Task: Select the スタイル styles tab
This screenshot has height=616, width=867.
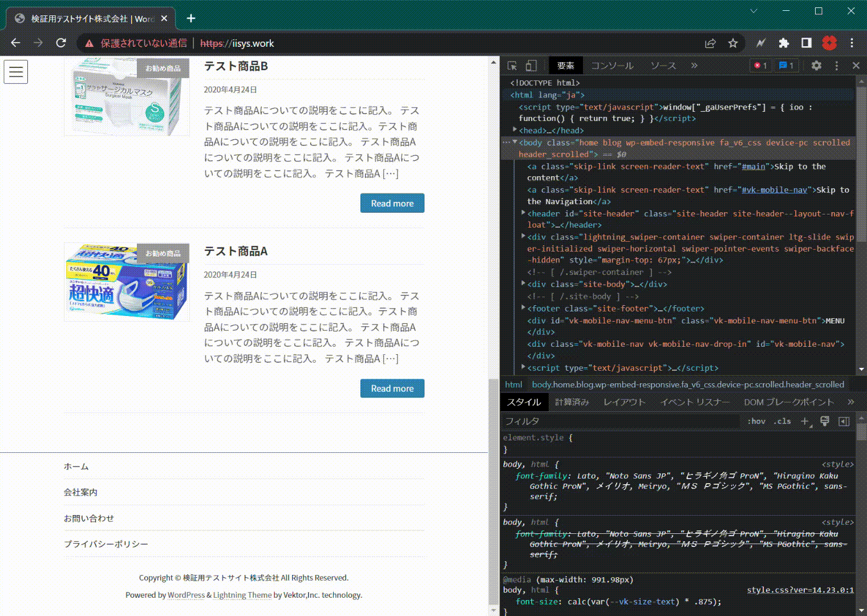Action: point(524,402)
